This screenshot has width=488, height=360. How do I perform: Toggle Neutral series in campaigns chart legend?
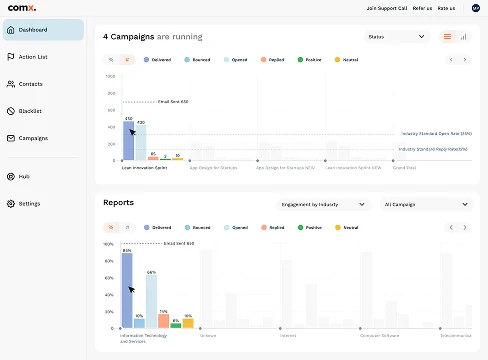[346, 60]
